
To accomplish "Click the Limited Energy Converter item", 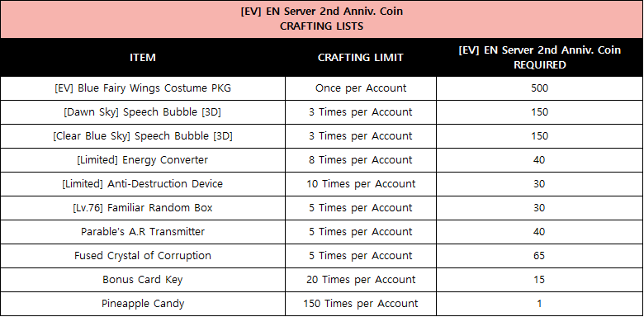I will 143,159.
